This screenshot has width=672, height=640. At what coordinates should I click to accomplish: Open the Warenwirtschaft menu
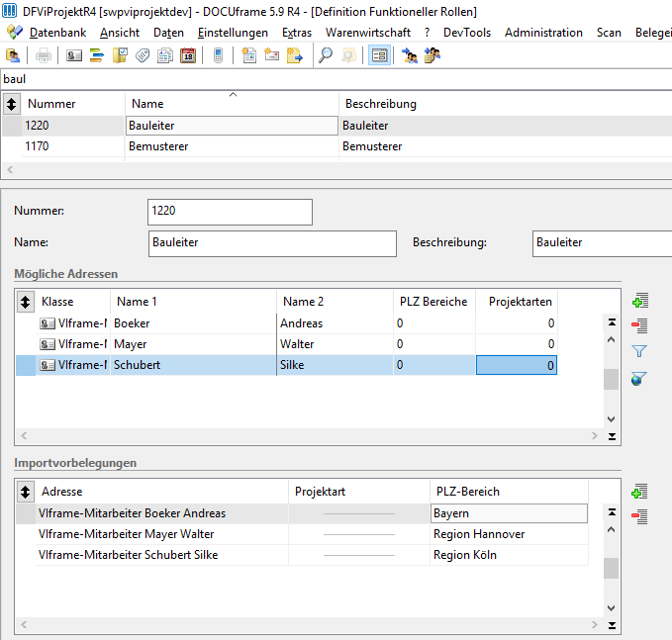[x=368, y=33]
